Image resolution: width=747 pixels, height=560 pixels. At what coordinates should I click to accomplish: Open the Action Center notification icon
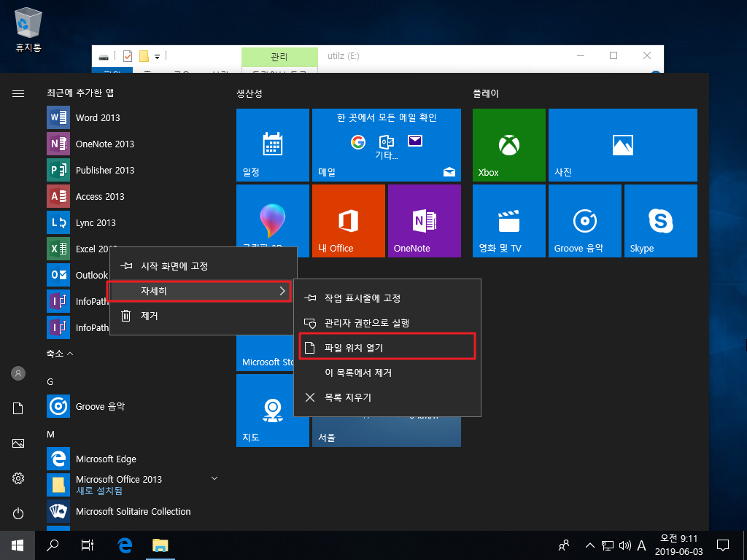point(723,545)
